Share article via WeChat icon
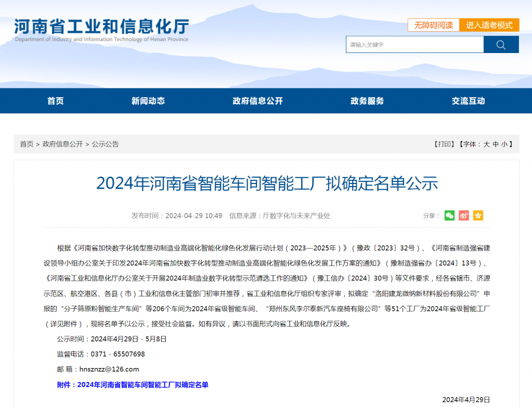This screenshot has width=532, height=407. pyautogui.click(x=449, y=216)
